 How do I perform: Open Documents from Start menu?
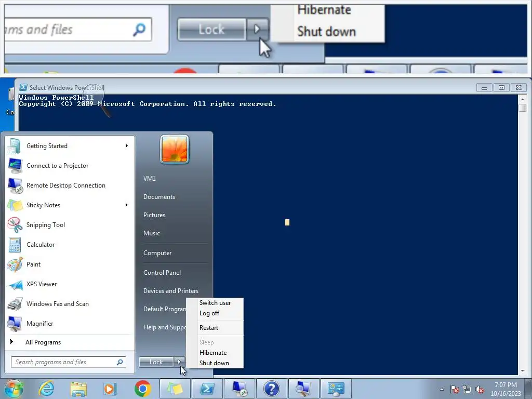click(159, 197)
